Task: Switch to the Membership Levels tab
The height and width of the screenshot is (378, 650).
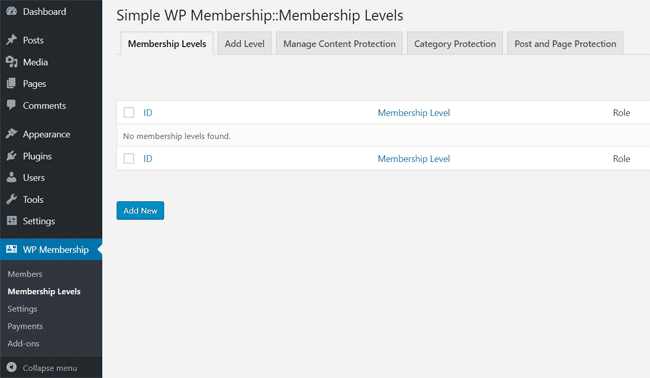Action: 167,44
